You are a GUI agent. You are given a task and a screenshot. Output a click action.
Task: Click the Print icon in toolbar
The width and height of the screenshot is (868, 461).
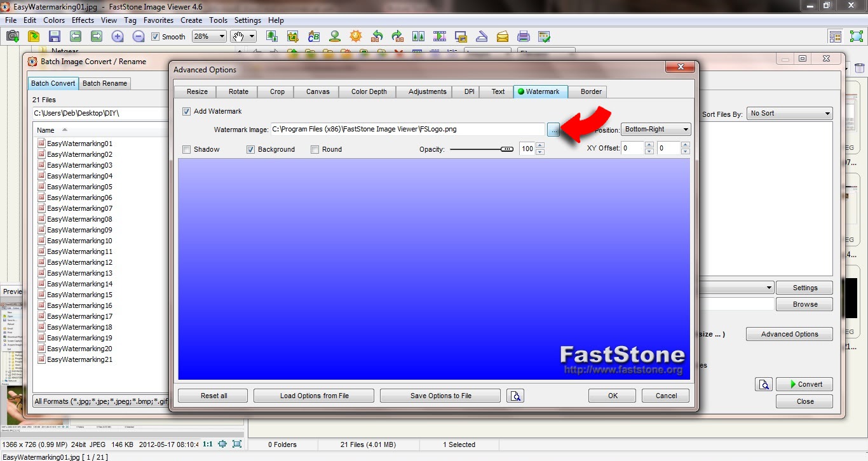(524, 36)
